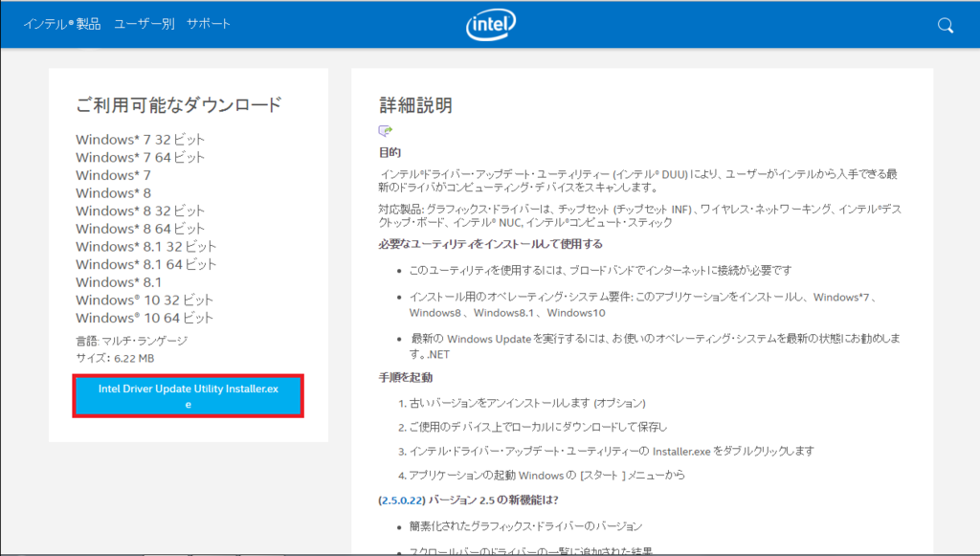The width and height of the screenshot is (980, 556).
Task: Select Windows* 8 64 ビット entry
Action: tap(140, 229)
